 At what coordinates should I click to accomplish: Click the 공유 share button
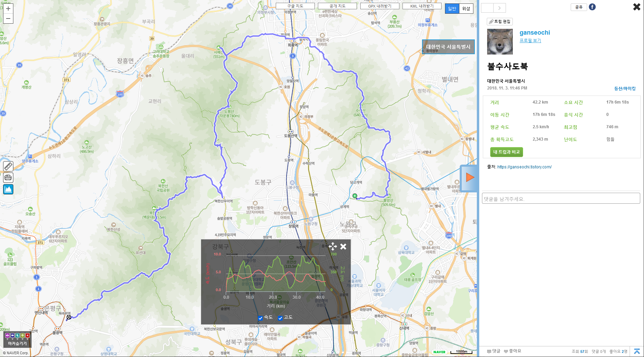pyautogui.click(x=579, y=7)
